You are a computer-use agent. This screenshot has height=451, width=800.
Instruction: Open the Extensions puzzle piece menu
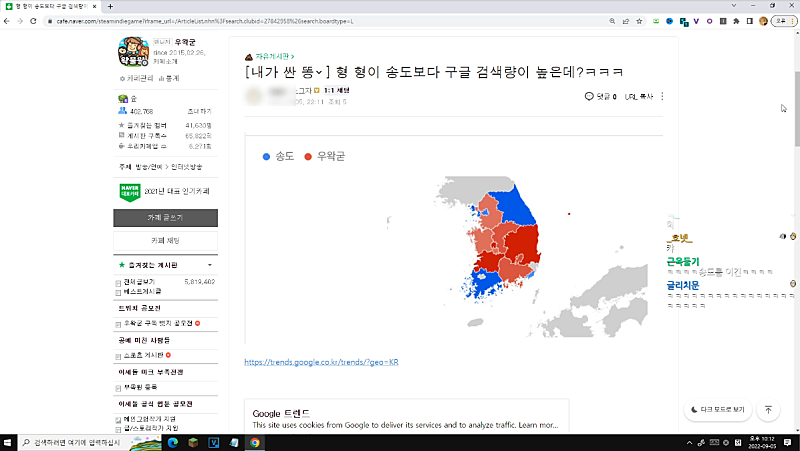tap(736, 21)
